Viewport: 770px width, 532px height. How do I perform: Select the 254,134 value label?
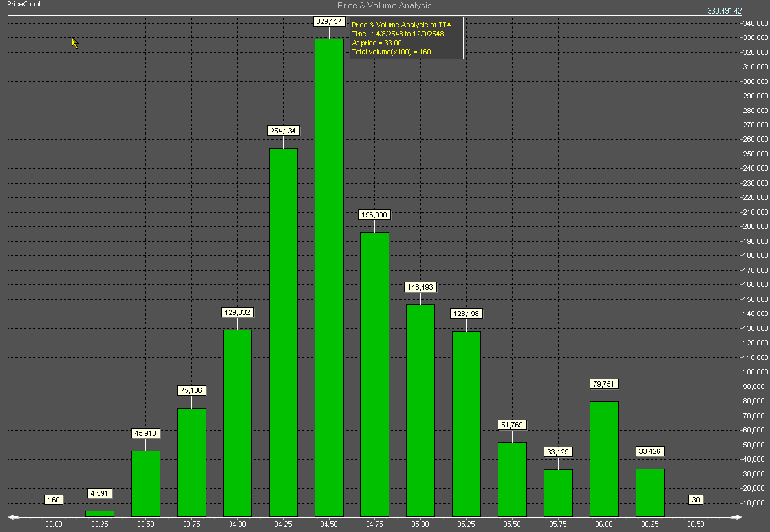click(x=283, y=131)
